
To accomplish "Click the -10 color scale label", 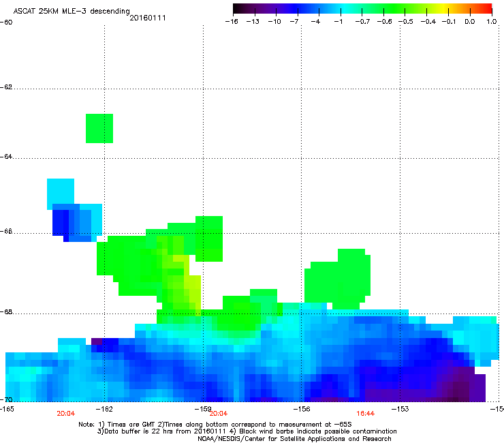I will pos(274,22).
